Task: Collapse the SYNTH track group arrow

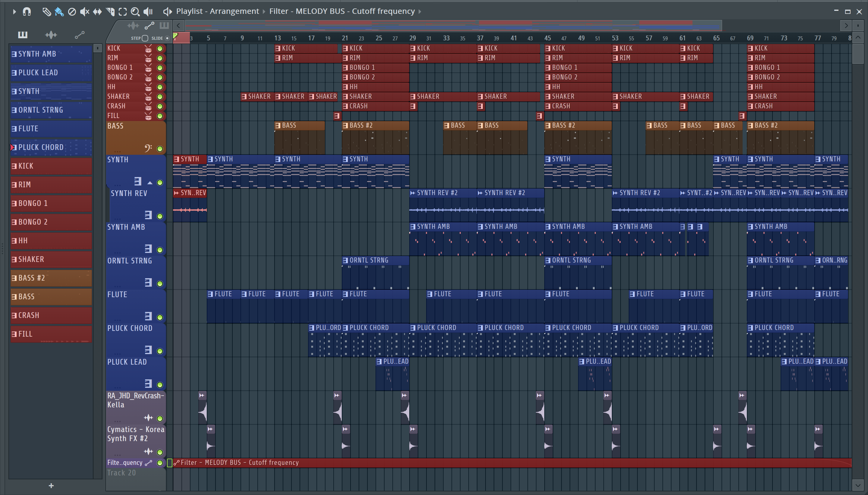Action: point(150,182)
